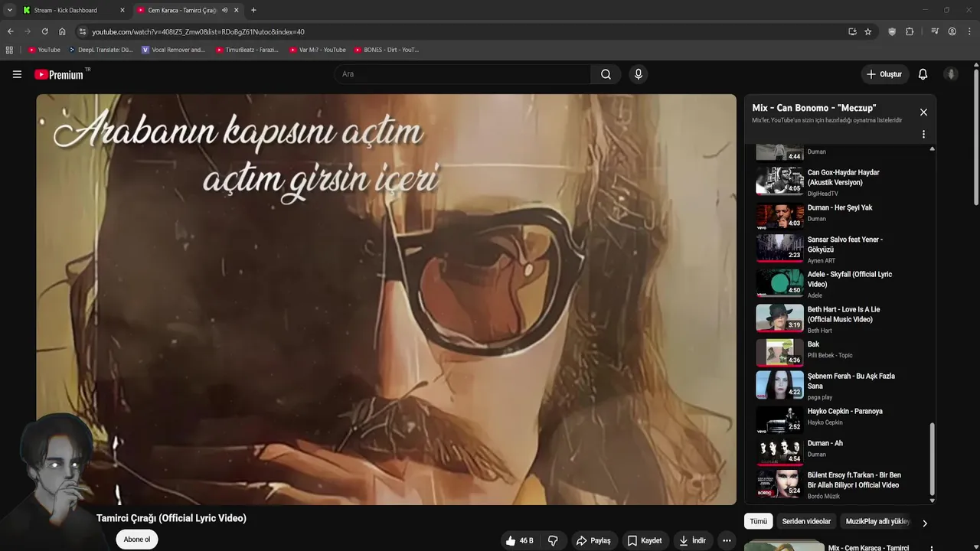Screen dimensions: 980x551
Task: Switch to Stream - Kick Dashboard tab
Action: [73, 10]
